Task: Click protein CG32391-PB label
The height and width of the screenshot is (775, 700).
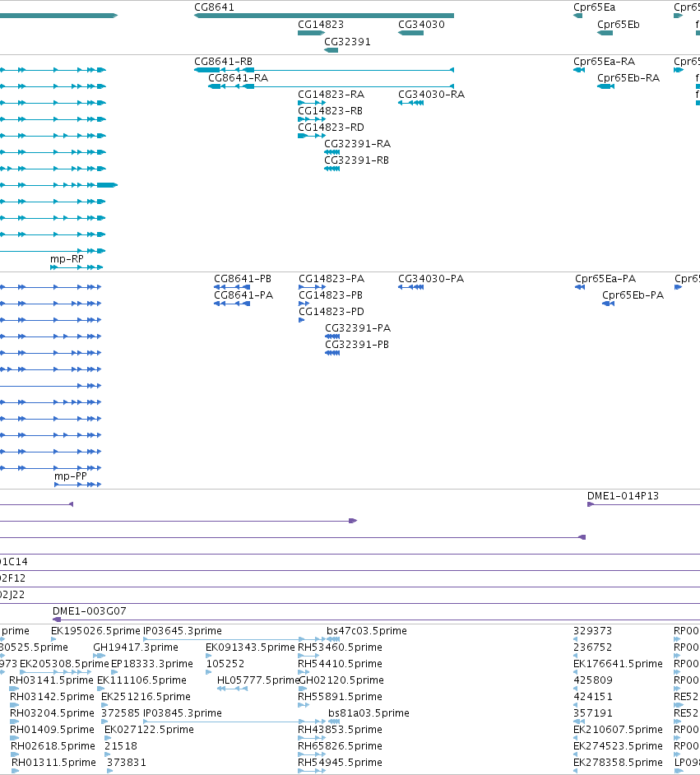Action: point(357,345)
